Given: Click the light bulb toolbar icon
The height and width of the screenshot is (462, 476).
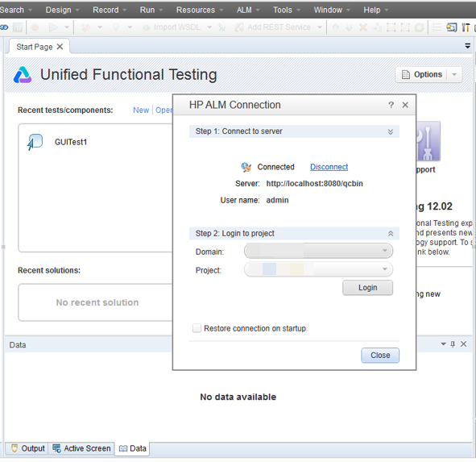Looking at the screenshot, I should [116, 27].
